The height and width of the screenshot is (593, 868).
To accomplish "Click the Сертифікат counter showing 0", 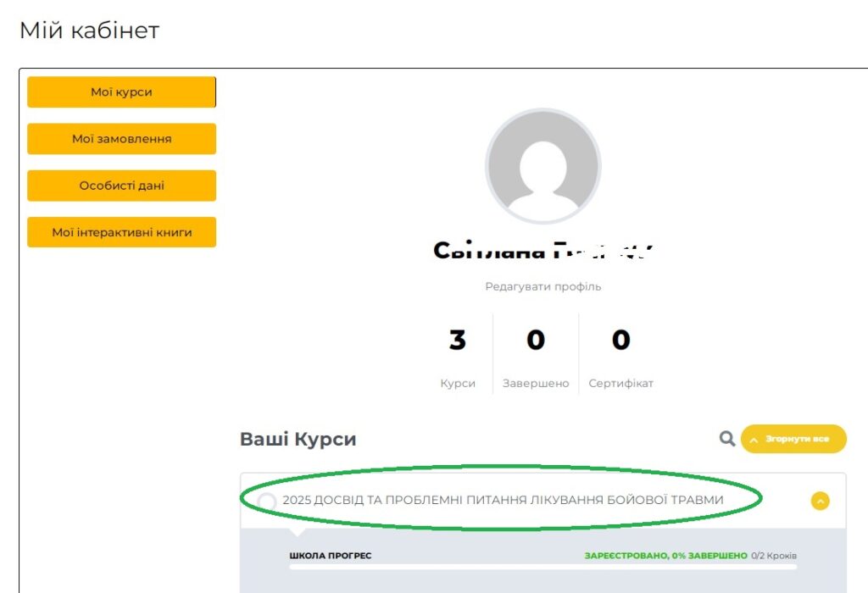I will 620,341.
